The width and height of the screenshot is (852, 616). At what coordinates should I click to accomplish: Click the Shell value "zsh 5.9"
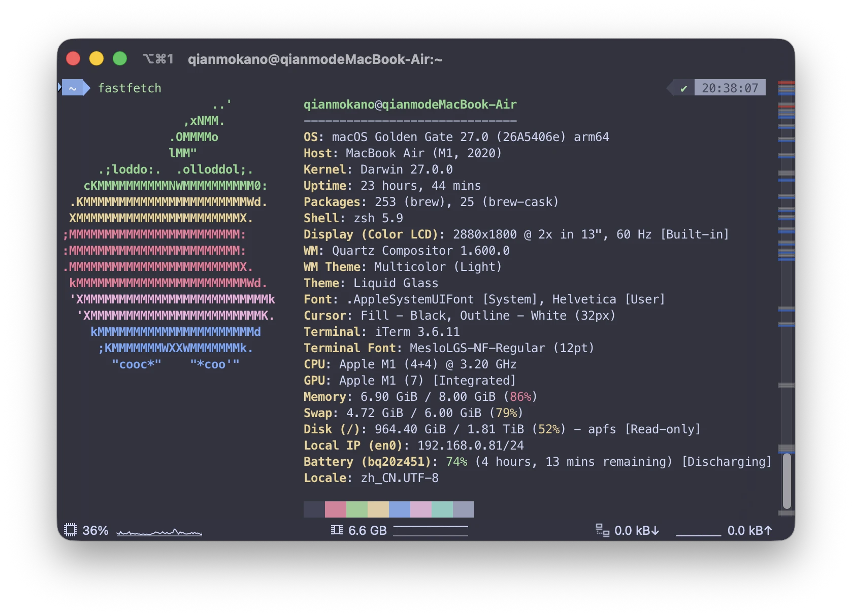378,218
